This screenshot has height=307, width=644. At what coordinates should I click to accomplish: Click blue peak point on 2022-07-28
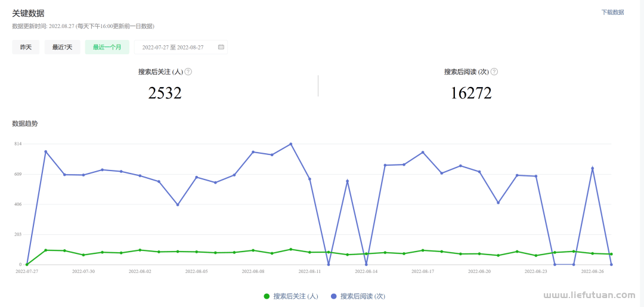[45, 151]
